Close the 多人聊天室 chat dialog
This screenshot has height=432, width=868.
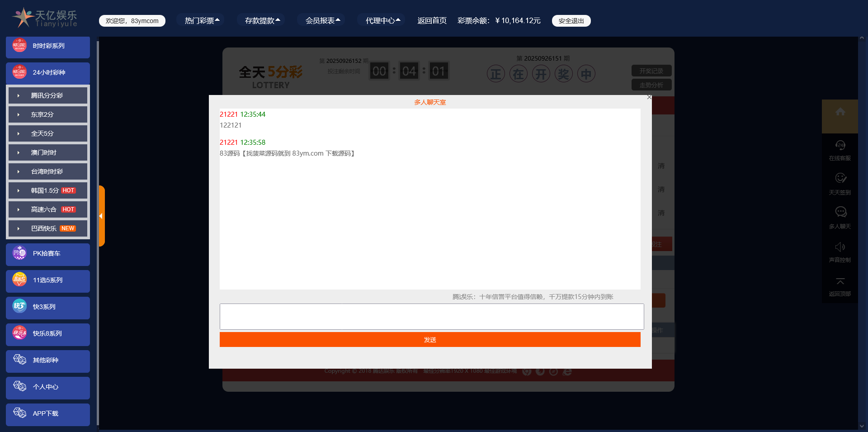[x=649, y=97]
